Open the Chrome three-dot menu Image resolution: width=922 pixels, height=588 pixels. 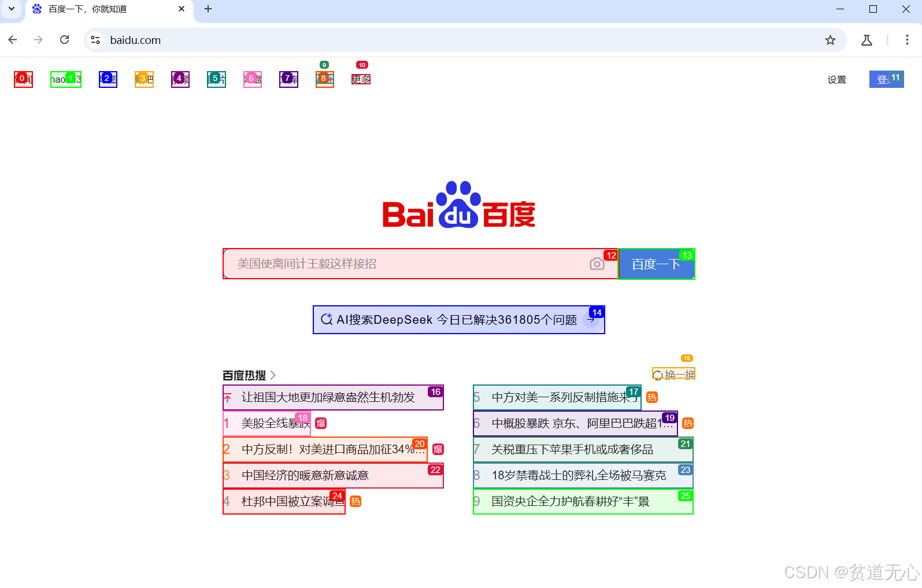point(907,40)
